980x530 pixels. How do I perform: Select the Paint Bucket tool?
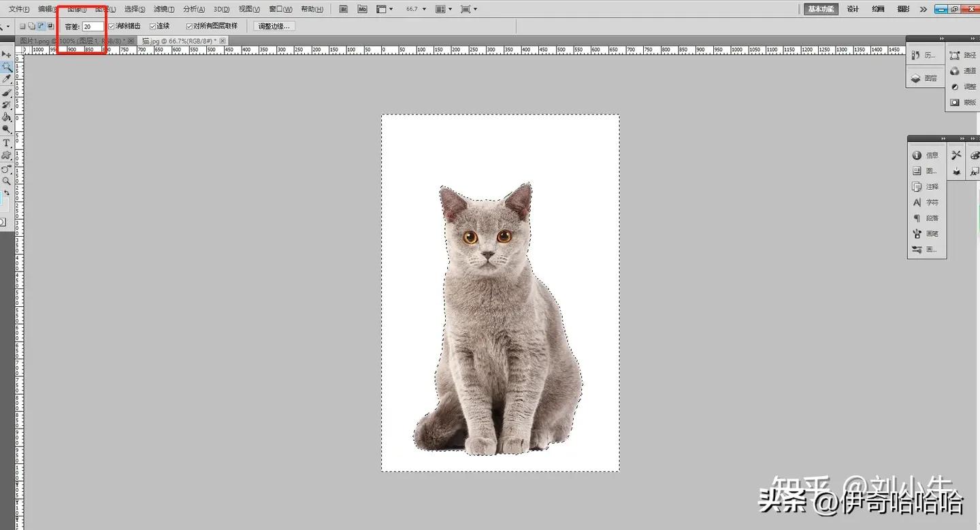coord(7,116)
